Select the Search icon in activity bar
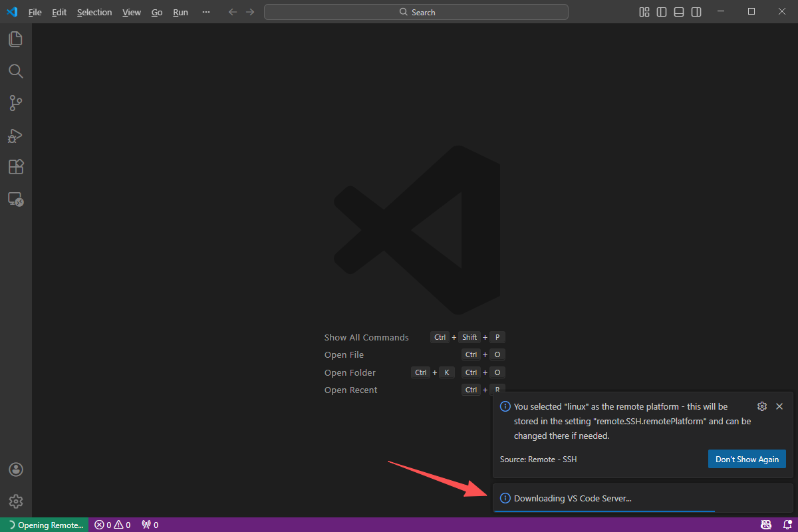This screenshot has height=532, width=798. click(16, 71)
